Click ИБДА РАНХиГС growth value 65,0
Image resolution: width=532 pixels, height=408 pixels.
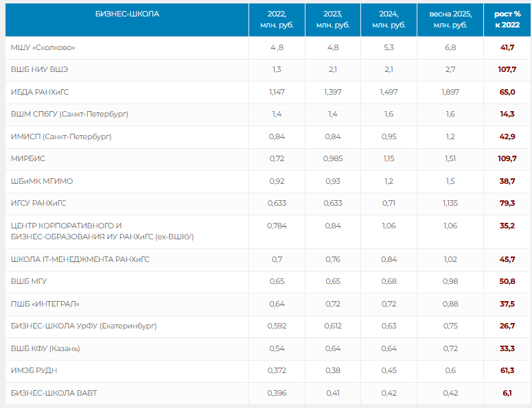coord(507,92)
